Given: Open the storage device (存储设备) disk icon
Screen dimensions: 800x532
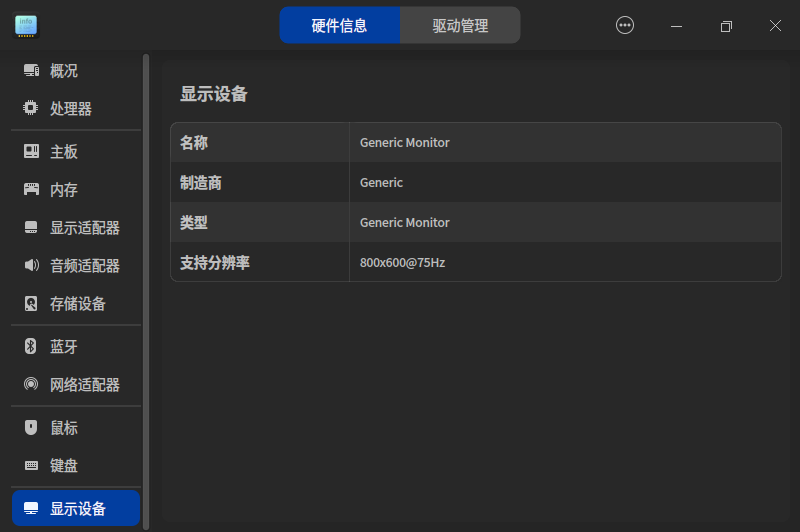Looking at the screenshot, I should click(x=31, y=303).
